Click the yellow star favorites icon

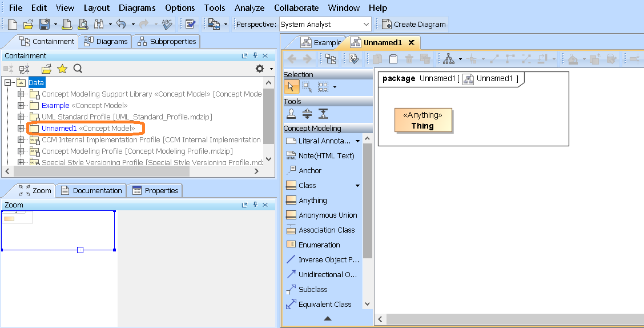click(62, 69)
